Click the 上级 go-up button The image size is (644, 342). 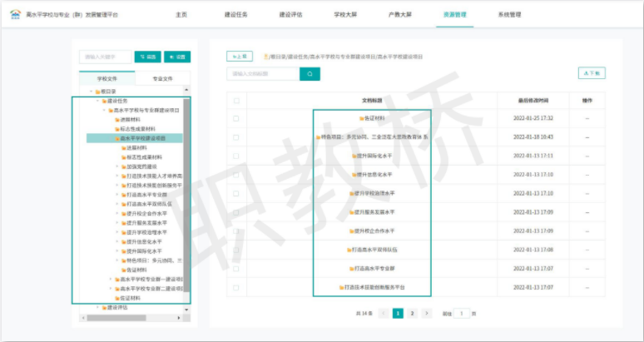coord(240,57)
